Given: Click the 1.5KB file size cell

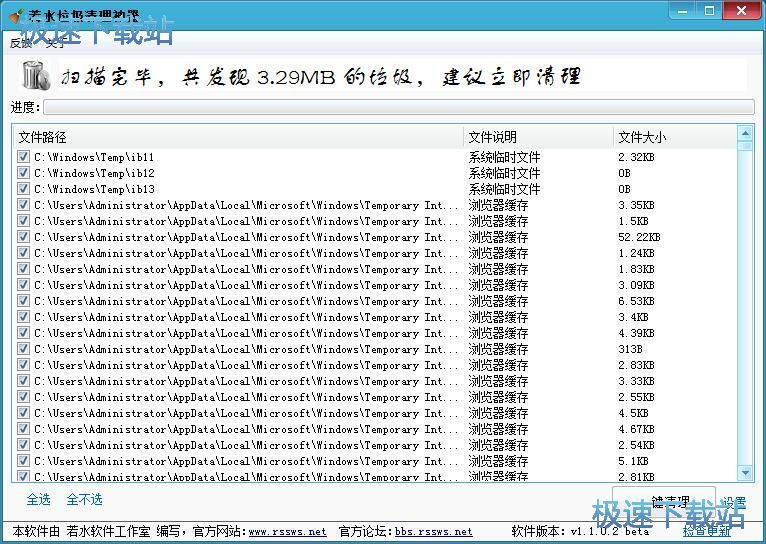Looking at the screenshot, I should 633,221.
